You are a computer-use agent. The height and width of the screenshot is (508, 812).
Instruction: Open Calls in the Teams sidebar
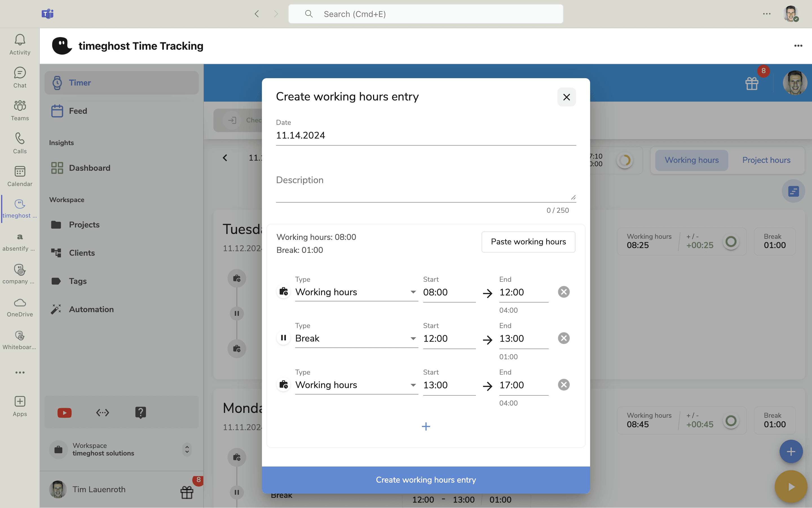click(x=20, y=143)
